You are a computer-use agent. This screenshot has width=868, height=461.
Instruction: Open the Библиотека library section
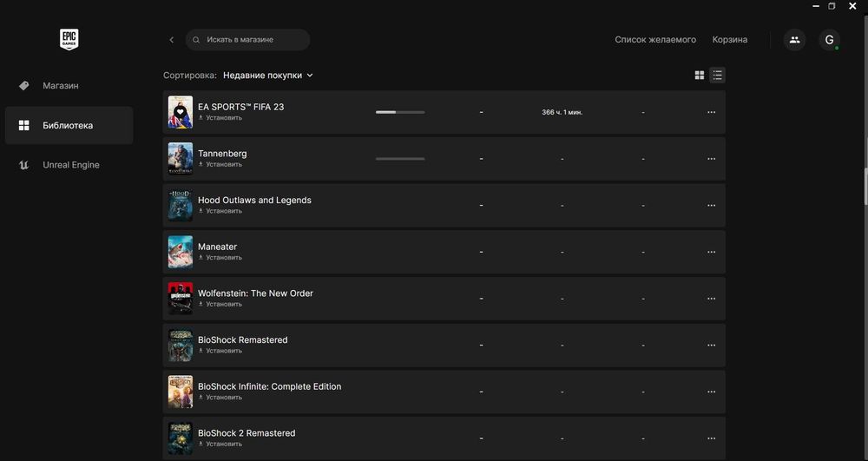pyautogui.click(x=69, y=126)
